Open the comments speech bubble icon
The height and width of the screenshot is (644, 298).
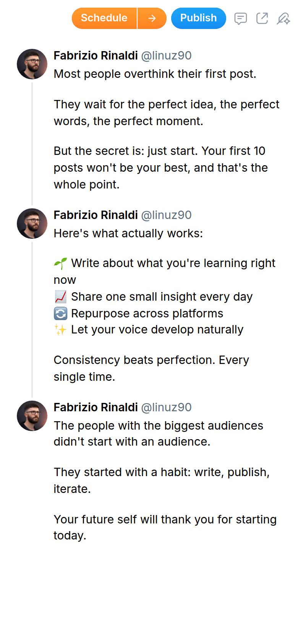240,18
